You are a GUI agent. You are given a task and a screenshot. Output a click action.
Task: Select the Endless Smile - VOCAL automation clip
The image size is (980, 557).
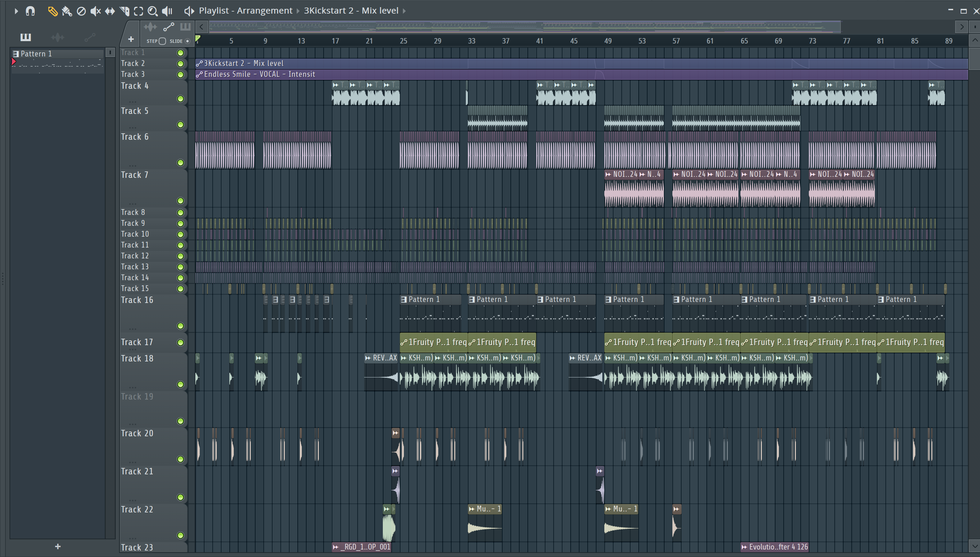point(582,74)
